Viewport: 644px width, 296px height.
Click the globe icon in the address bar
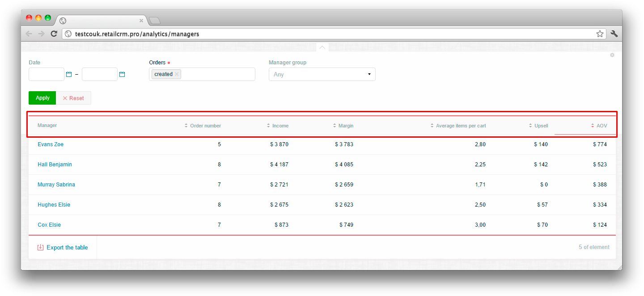click(68, 34)
